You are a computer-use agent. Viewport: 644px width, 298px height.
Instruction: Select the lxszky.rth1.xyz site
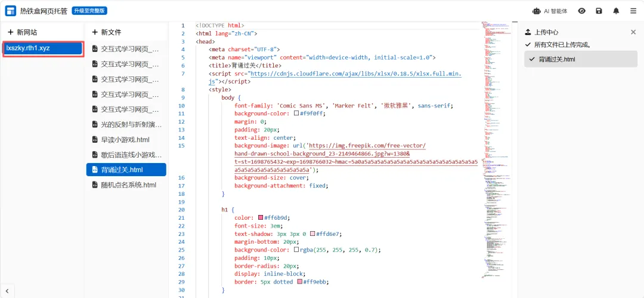[x=43, y=48]
